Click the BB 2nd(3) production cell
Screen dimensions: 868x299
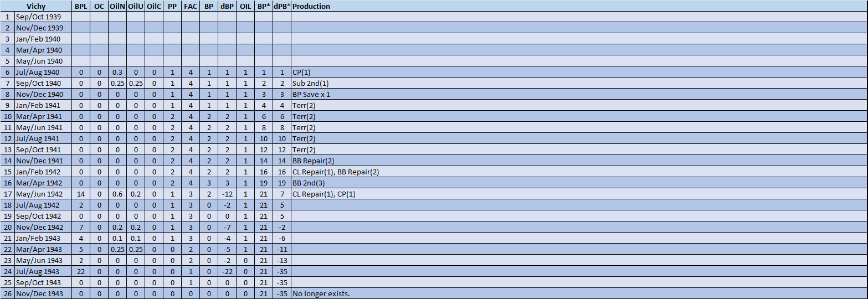coord(579,183)
